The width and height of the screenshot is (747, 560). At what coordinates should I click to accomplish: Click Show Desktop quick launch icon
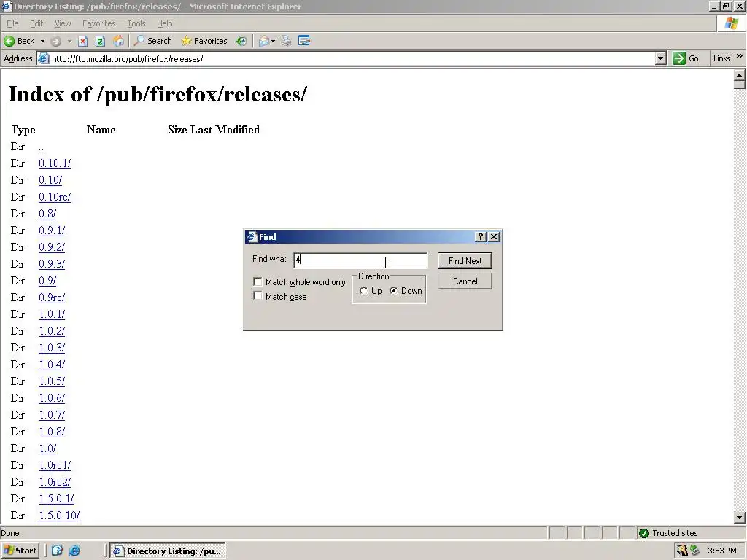(57, 551)
